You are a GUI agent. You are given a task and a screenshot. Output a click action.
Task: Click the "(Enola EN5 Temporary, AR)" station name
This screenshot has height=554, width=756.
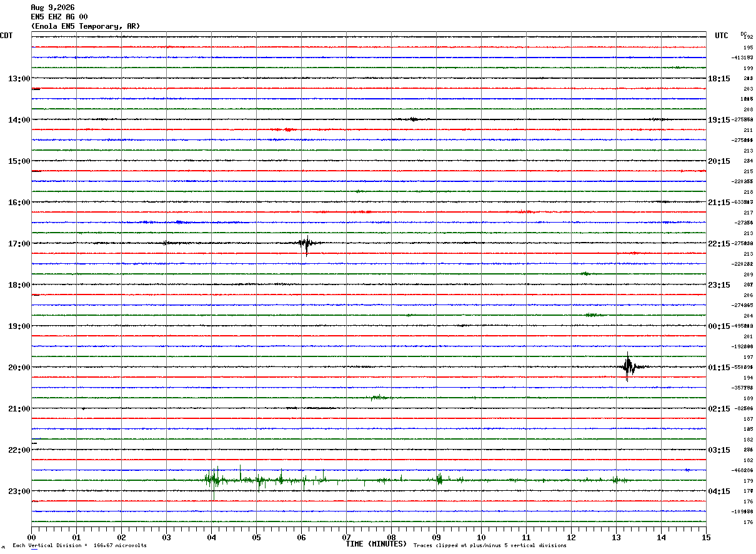tap(86, 26)
